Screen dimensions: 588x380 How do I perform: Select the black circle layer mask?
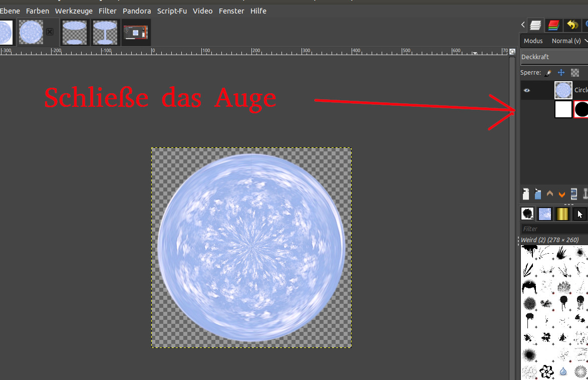[x=581, y=109]
